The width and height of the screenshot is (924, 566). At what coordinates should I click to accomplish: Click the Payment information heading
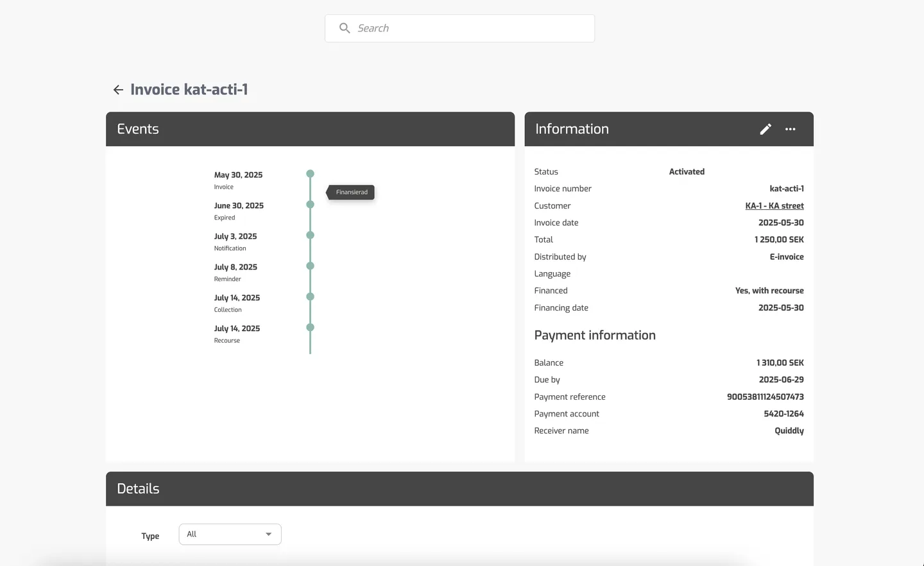point(595,336)
